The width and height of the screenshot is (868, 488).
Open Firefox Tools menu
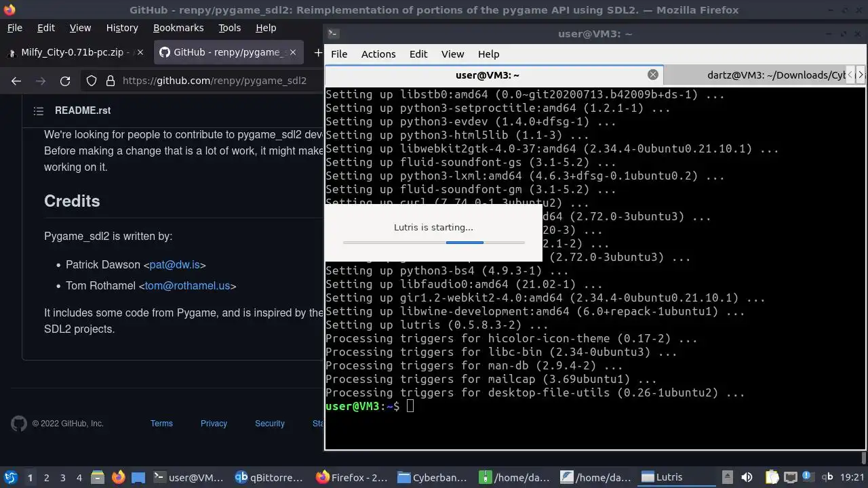pyautogui.click(x=229, y=28)
